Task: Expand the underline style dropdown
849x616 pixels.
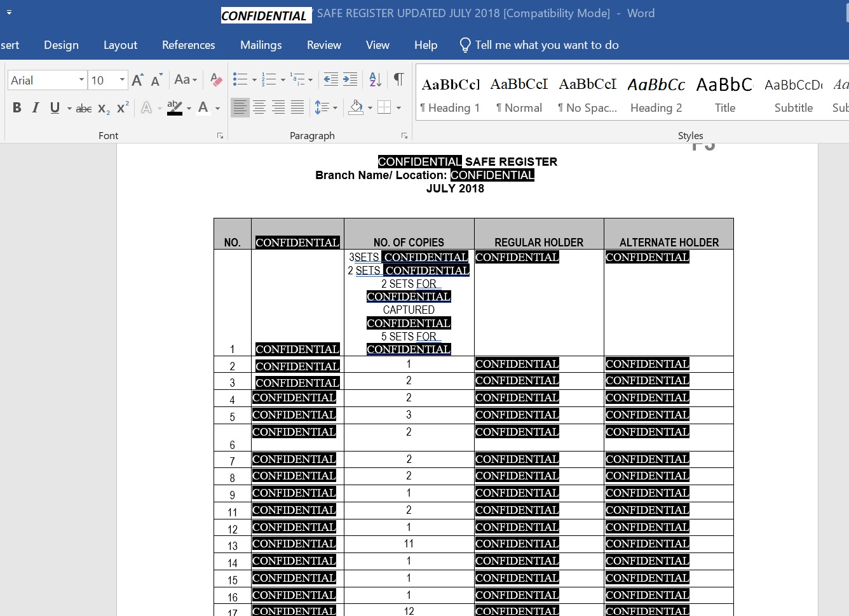Action: coord(69,109)
